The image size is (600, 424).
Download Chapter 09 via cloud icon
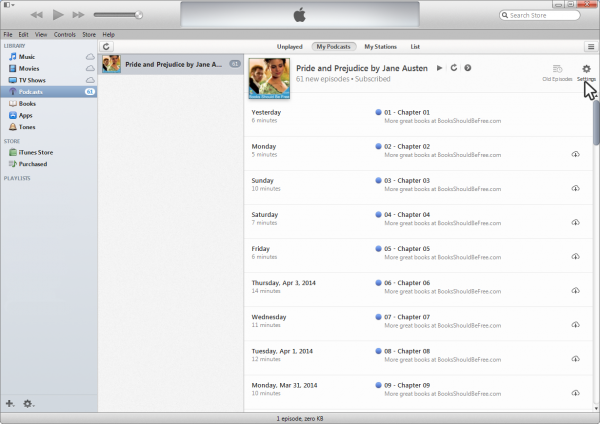tap(575, 393)
